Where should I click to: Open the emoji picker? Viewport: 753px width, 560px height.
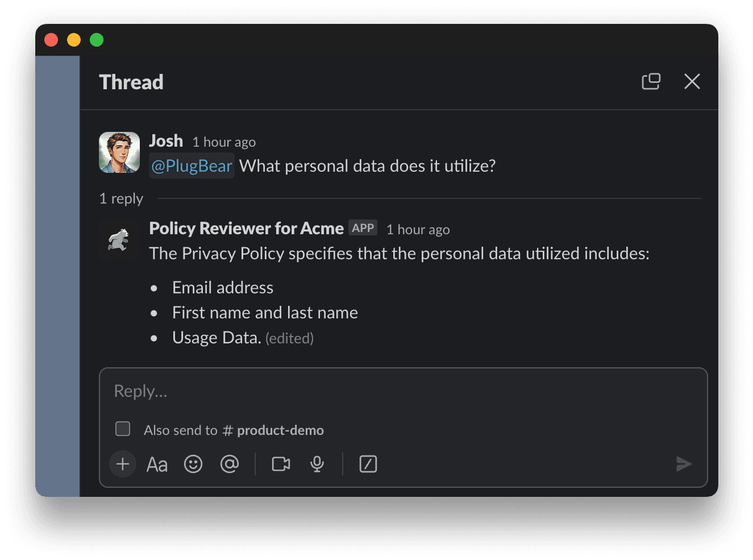click(193, 464)
